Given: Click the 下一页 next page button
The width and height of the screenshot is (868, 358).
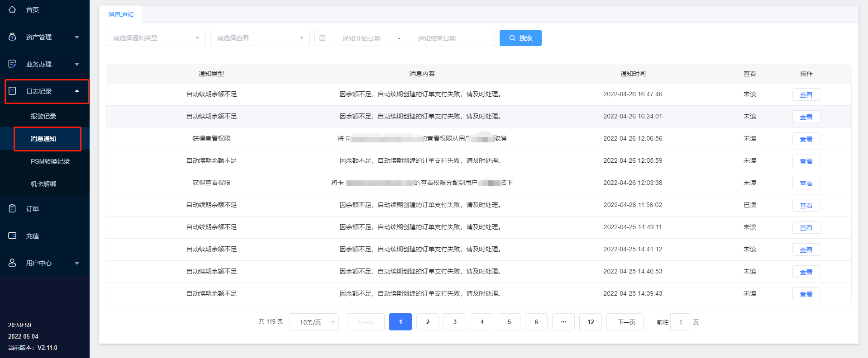Looking at the screenshot, I should click(x=625, y=322).
